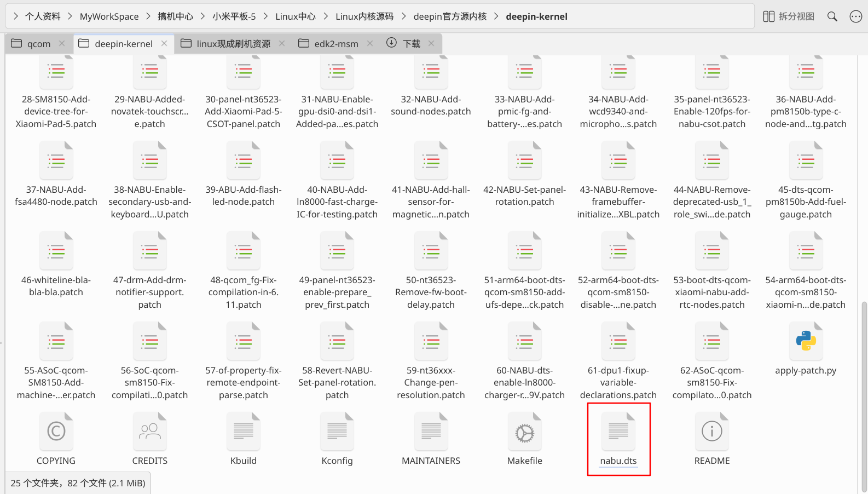Expand chevron before deepin-kernel in breadcrumb
Screen dimensions: 868x494
(496, 16)
